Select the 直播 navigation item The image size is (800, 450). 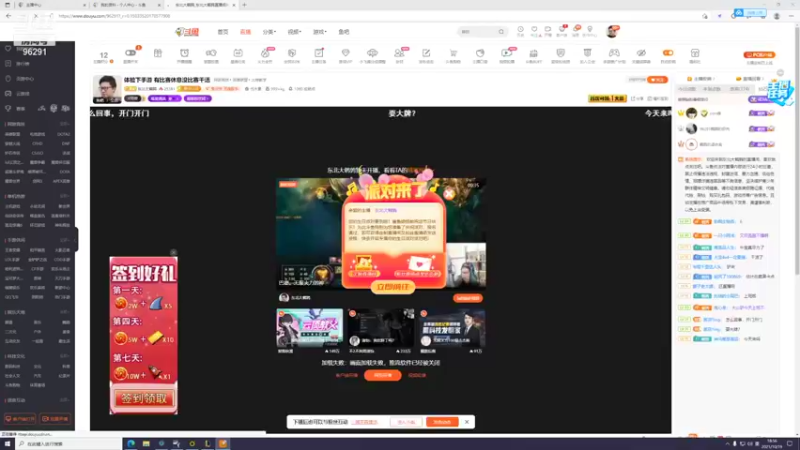[x=245, y=32]
